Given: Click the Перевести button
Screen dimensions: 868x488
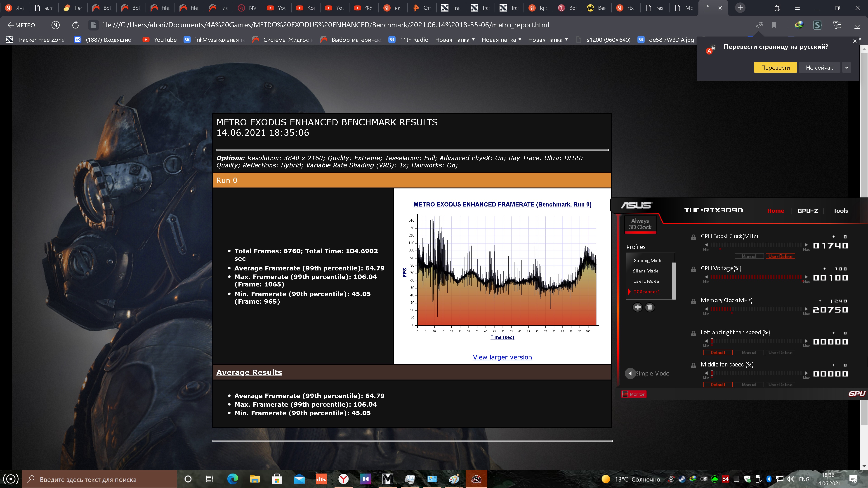Looking at the screenshot, I should 775,67.
